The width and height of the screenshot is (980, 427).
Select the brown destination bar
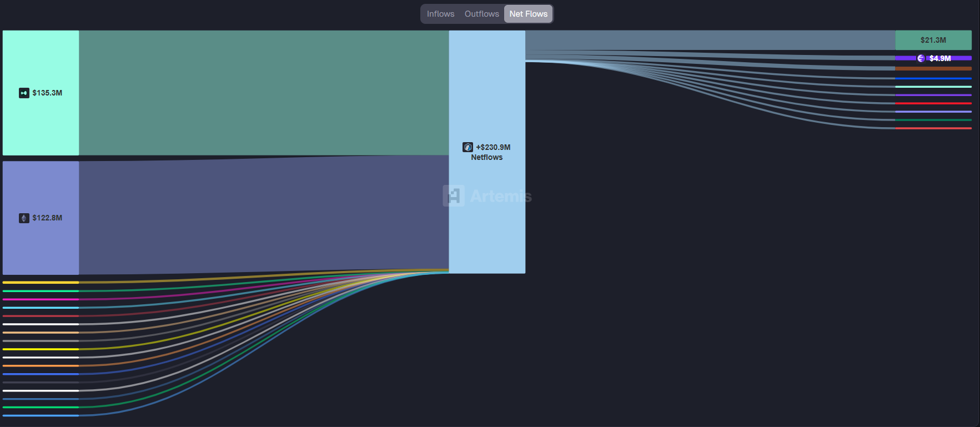(933, 69)
